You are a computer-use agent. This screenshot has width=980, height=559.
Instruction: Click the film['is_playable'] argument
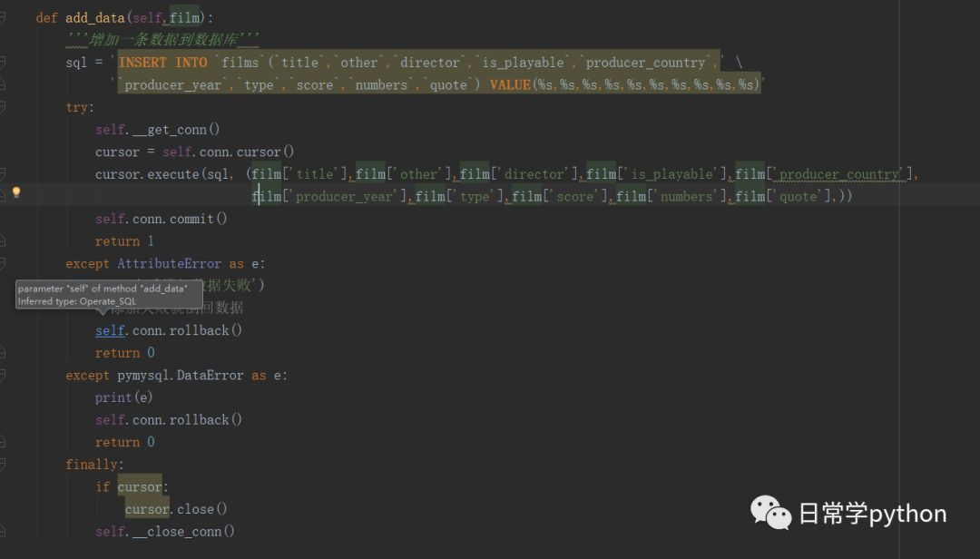point(657,174)
